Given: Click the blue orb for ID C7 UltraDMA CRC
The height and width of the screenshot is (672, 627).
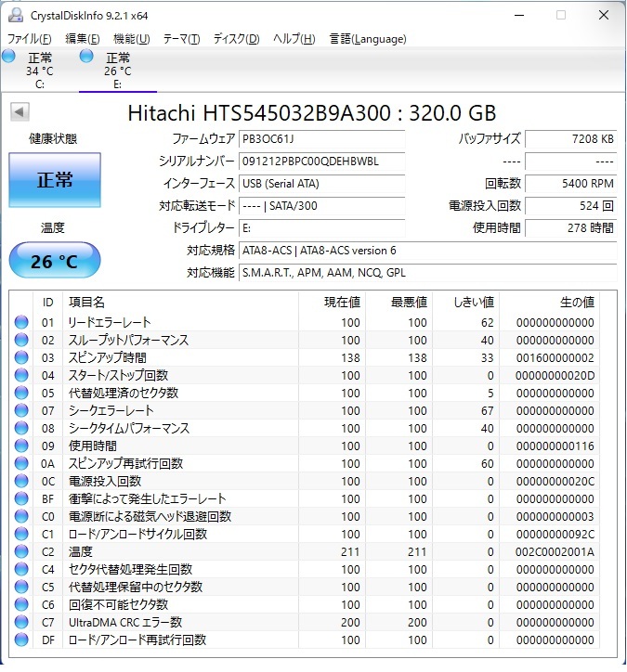Looking at the screenshot, I should point(21,622).
